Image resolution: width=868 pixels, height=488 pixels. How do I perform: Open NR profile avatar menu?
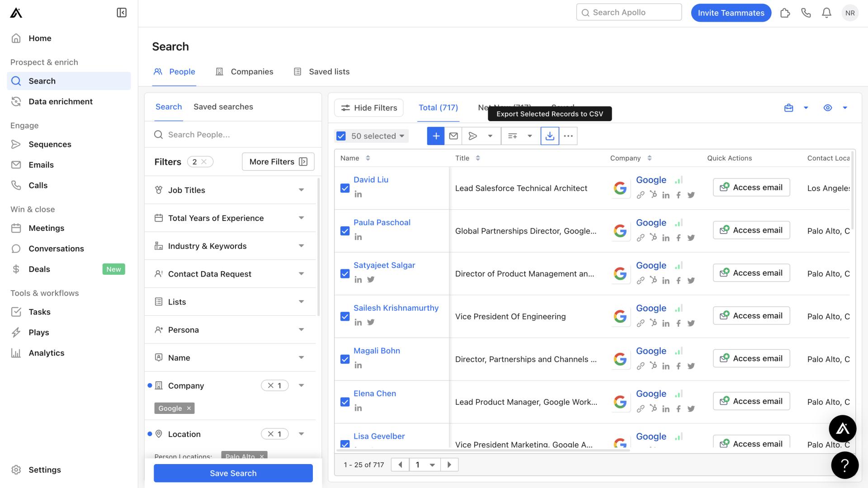(850, 13)
